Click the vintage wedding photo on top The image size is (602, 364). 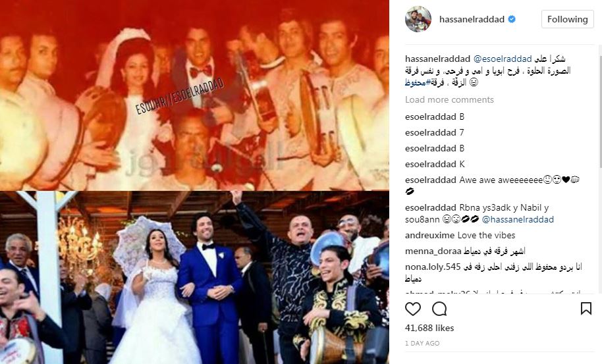(194, 95)
